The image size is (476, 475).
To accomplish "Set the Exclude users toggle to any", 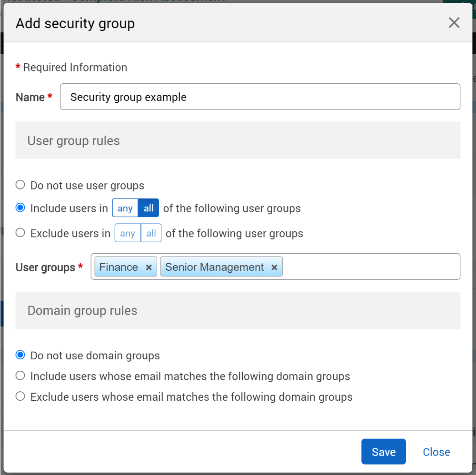I will point(128,233).
